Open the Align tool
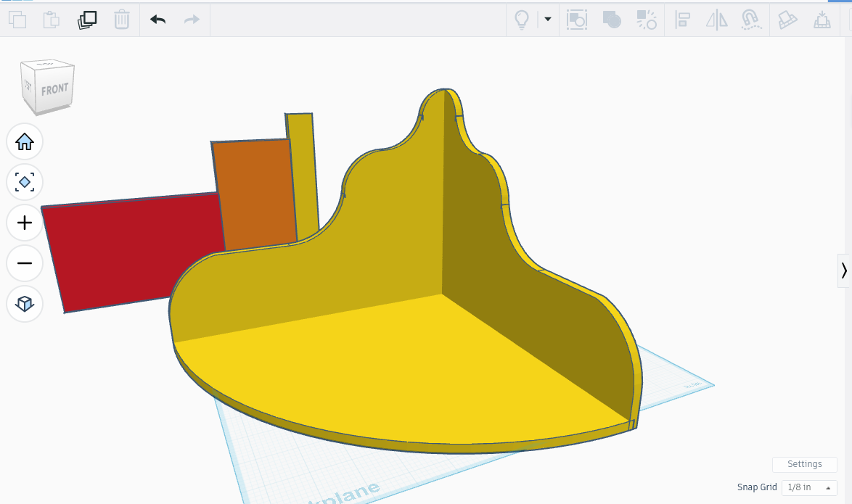852x504 pixels. (682, 20)
